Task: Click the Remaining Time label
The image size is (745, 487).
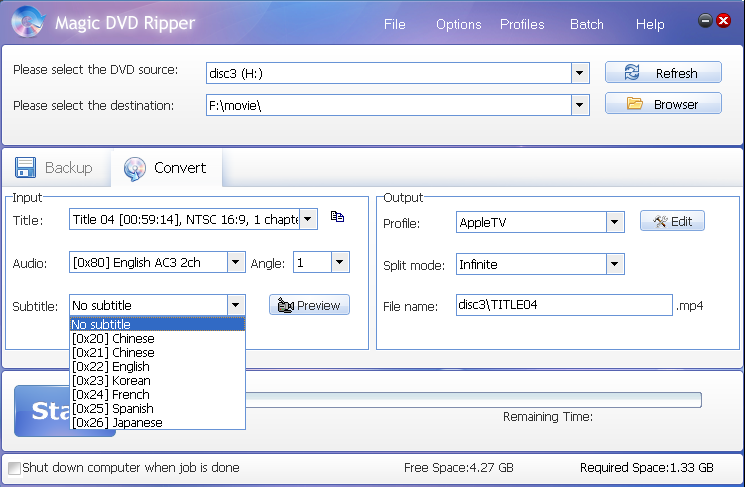Action: [x=548, y=417]
